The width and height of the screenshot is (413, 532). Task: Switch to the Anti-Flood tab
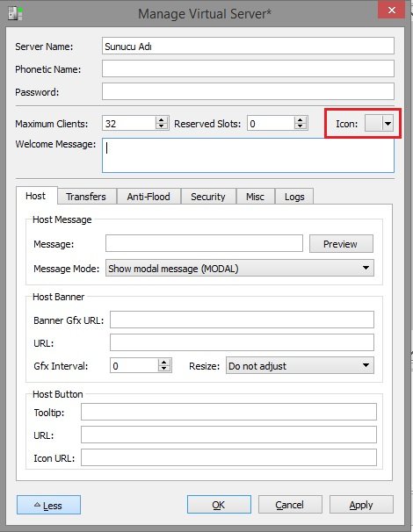point(149,197)
